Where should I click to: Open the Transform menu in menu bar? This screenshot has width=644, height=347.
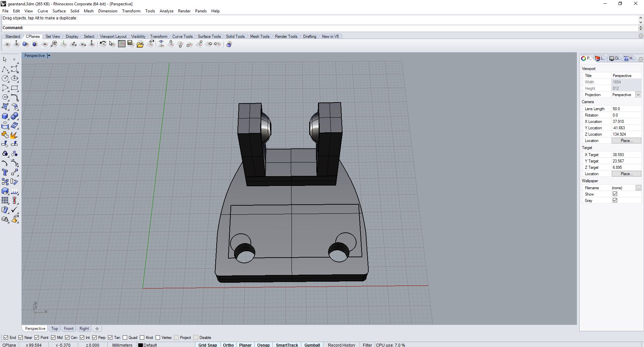[131, 11]
